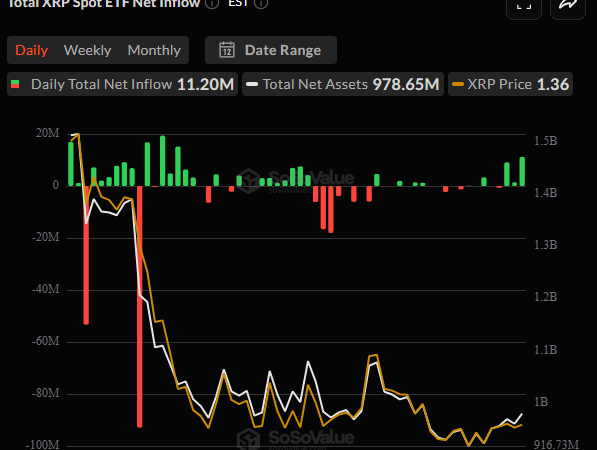Click the XRP price value 1.36
597x450 pixels.
pos(553,85)
